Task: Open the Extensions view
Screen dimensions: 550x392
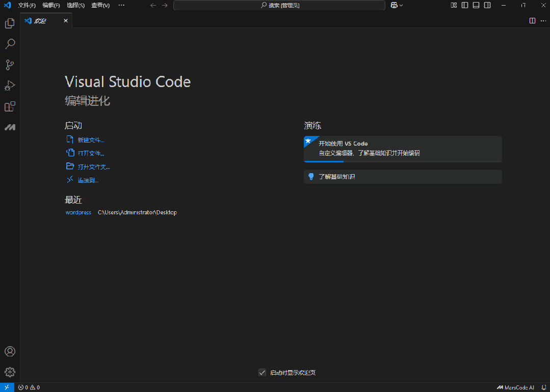Action: pos(10,106)
